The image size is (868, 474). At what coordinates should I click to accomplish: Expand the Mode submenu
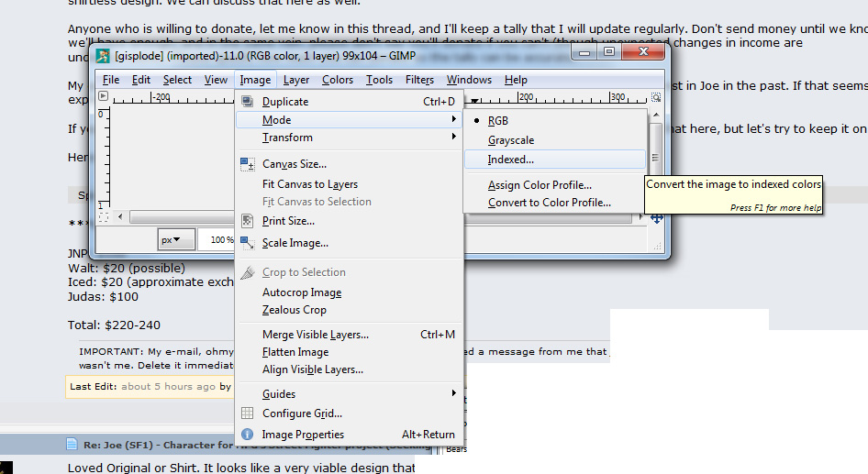(x=349, y=120)
